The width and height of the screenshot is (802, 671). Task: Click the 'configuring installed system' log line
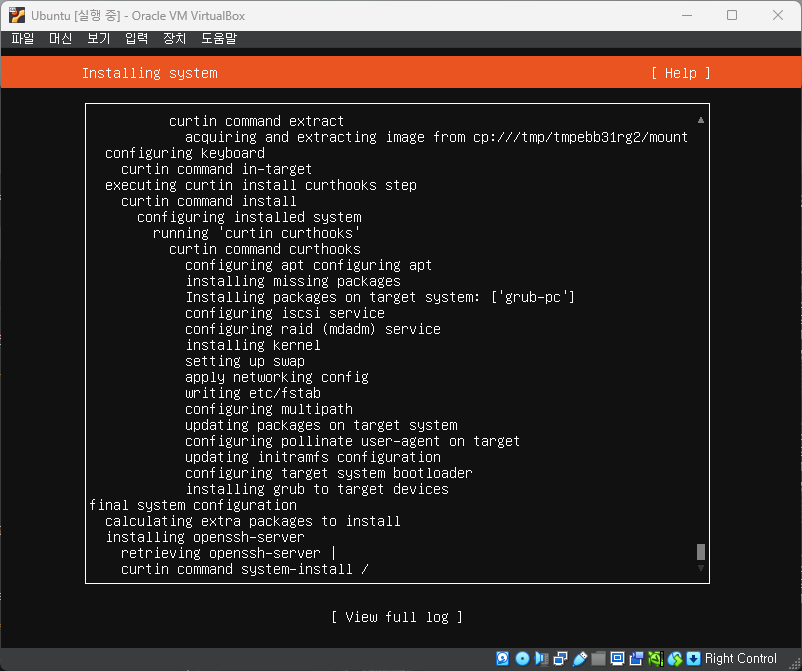coord(249,217)
